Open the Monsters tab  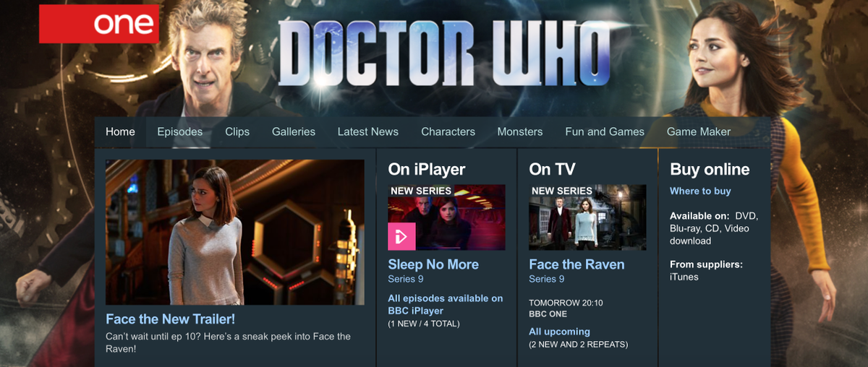pyautogui.click(x=520, y=131)
